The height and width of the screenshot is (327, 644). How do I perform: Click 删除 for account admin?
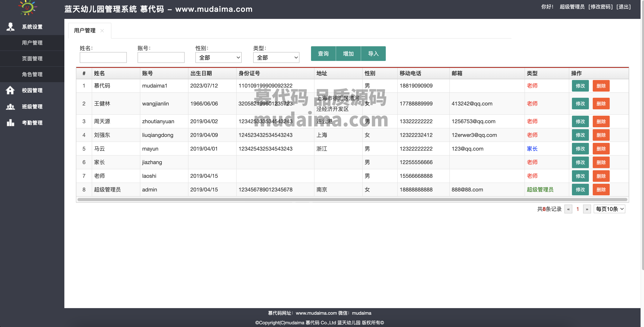pyautogui.click(x=601, y=190)
